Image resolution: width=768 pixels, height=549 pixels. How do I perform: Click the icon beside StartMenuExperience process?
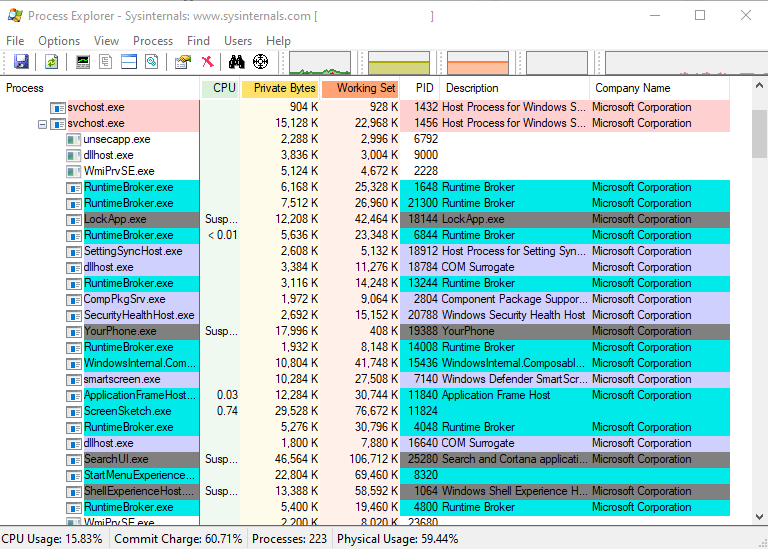tap(74, 476)
